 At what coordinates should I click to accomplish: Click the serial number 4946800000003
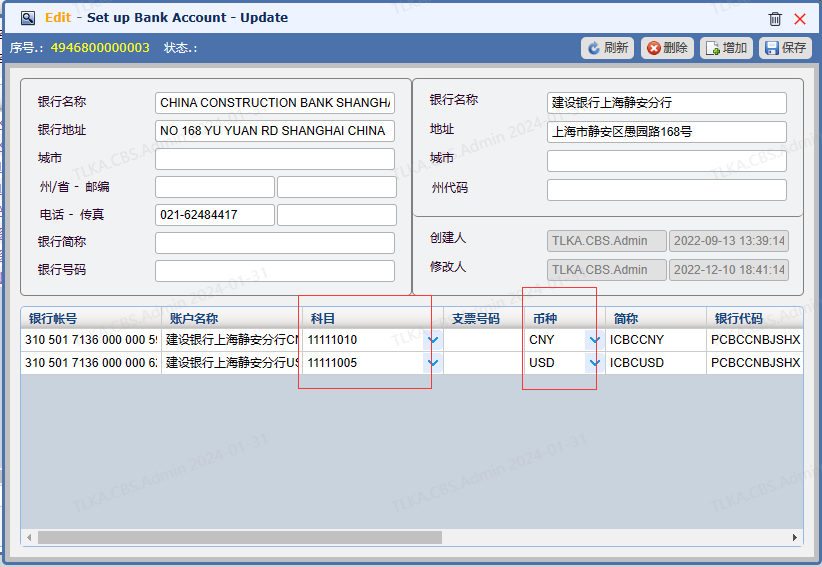click(x=100, y=48)
